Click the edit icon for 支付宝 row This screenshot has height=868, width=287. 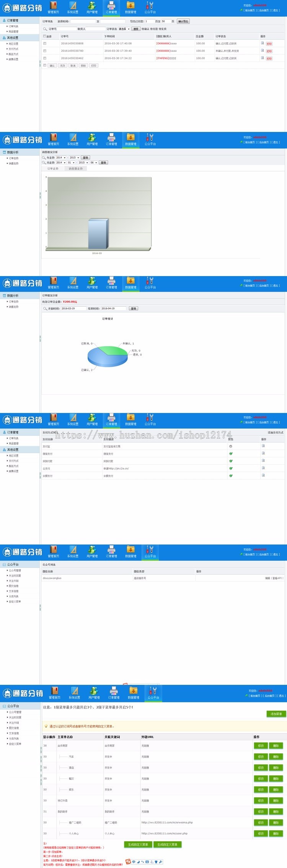[263, 446]
